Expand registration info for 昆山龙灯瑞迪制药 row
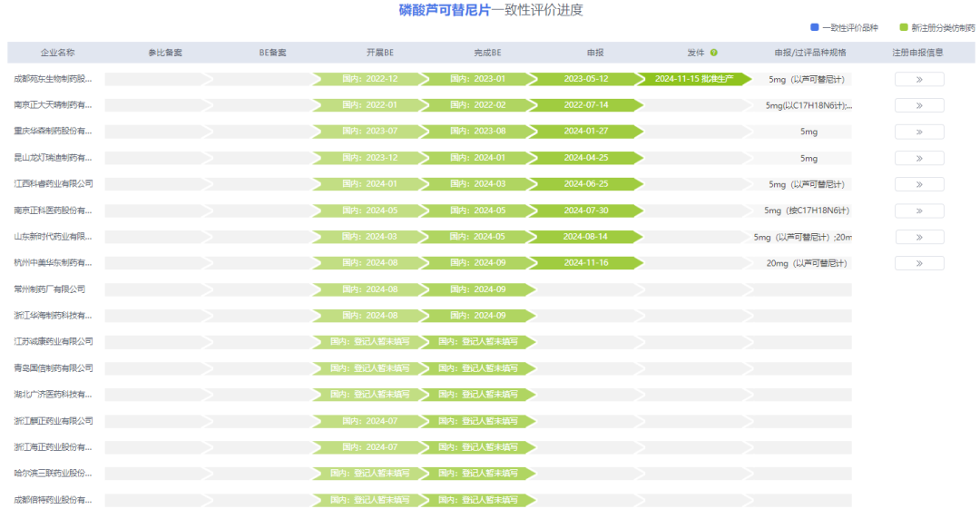Image resolution: width=980 pixels, height=509 pixels. [x=918, y=158]
